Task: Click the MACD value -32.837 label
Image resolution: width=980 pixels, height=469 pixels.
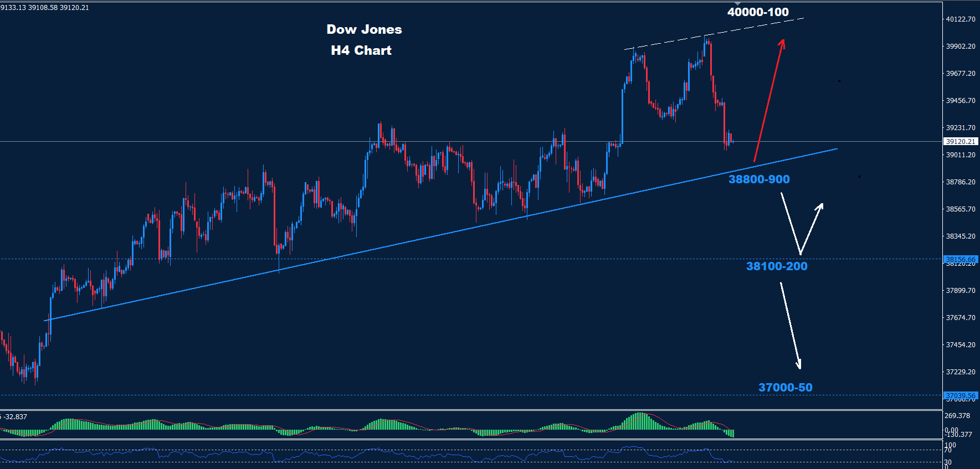Action: (15, 417)
